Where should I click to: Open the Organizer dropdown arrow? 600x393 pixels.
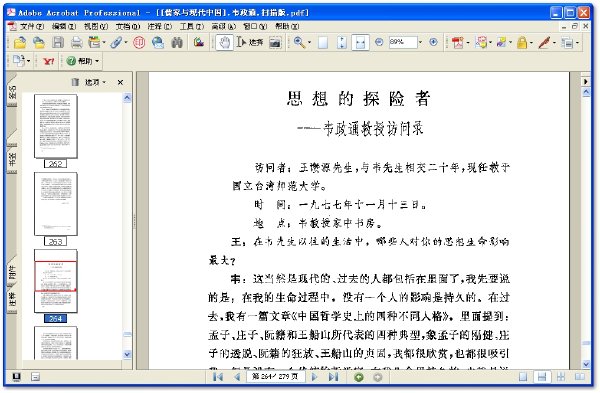pyautogui.click(x=104, y=42)
